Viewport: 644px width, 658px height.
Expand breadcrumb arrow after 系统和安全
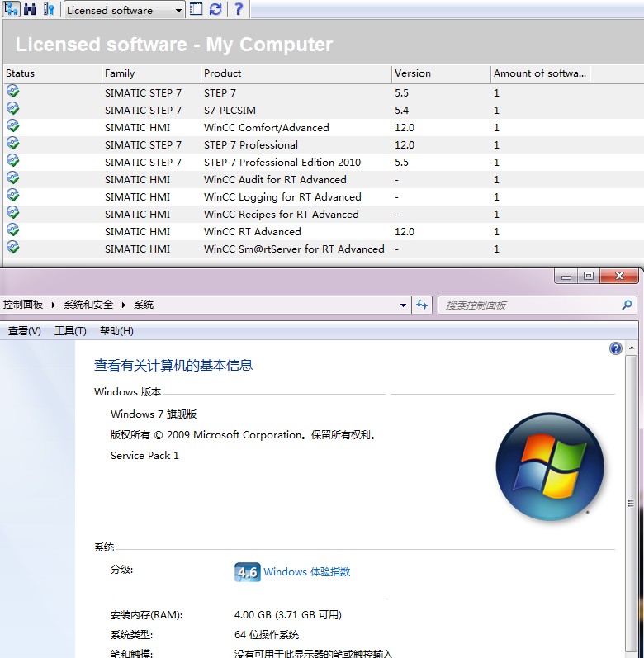tap(124, 305)
